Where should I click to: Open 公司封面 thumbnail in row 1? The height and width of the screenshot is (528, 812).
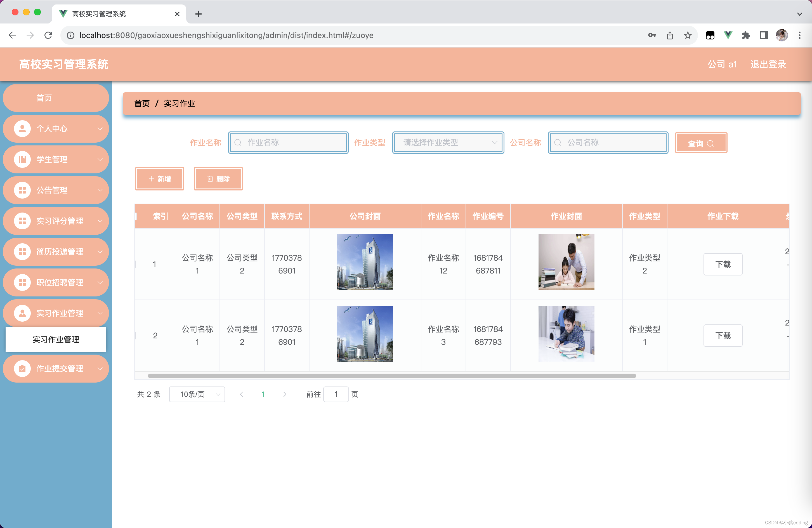pyautogui.click(x=365, y=262)
